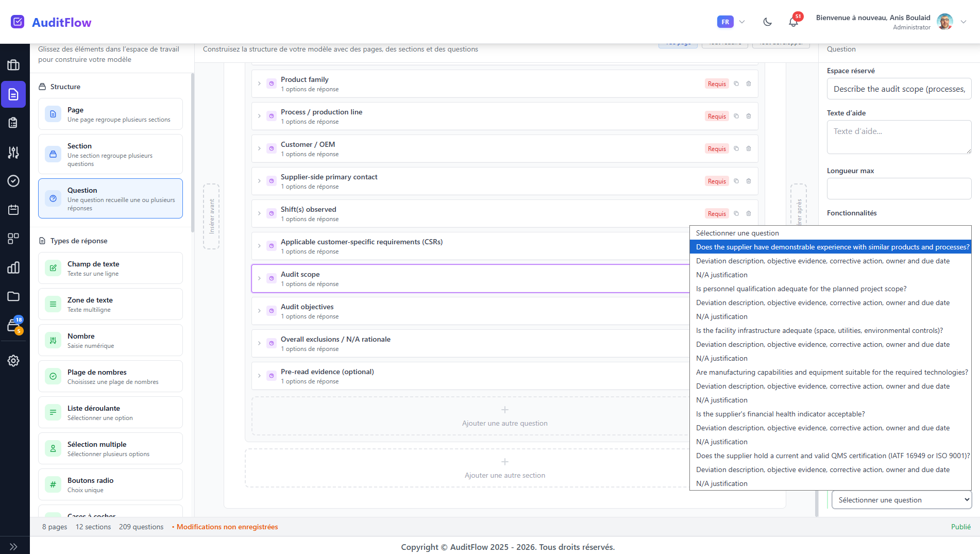
Task: Toggle dark mode moon icon
Action: click(767, 22)
